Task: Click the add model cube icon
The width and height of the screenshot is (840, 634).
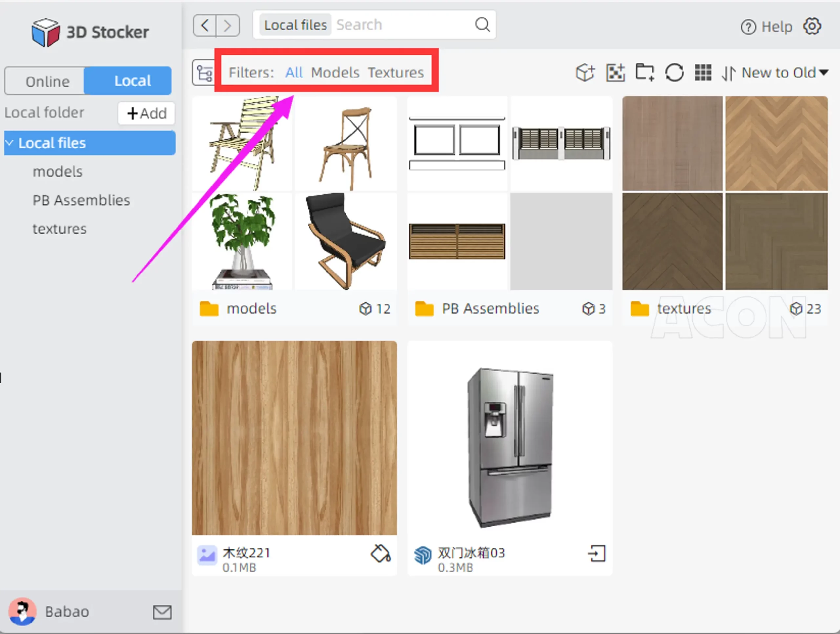Action: point(585,72)
